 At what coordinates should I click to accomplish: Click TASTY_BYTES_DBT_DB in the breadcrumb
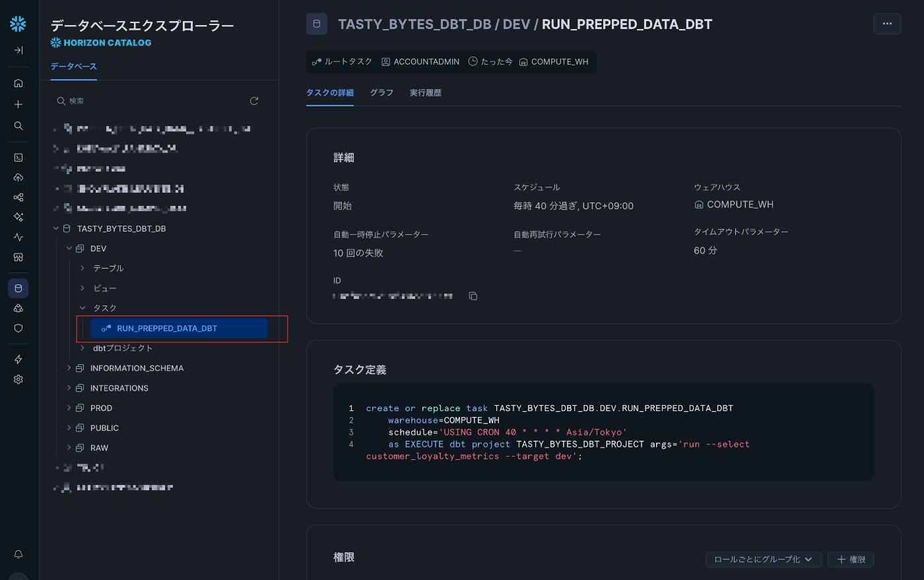pos(414,24)
